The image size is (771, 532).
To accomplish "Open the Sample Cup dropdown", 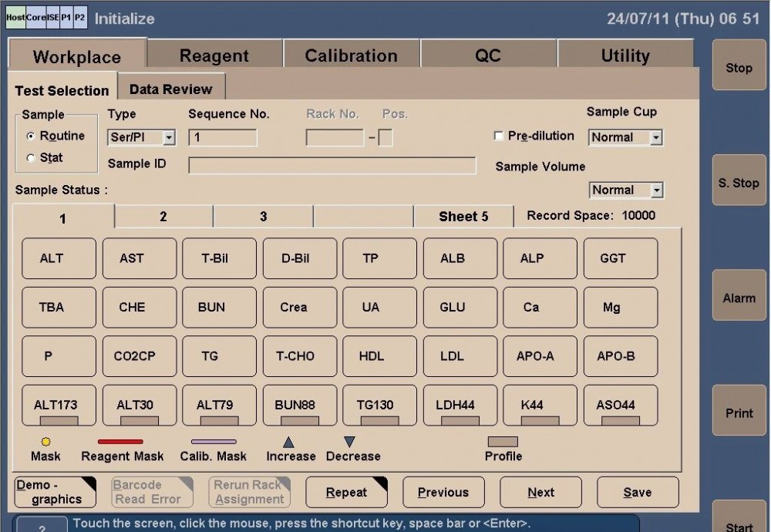I will click(656, 138).
